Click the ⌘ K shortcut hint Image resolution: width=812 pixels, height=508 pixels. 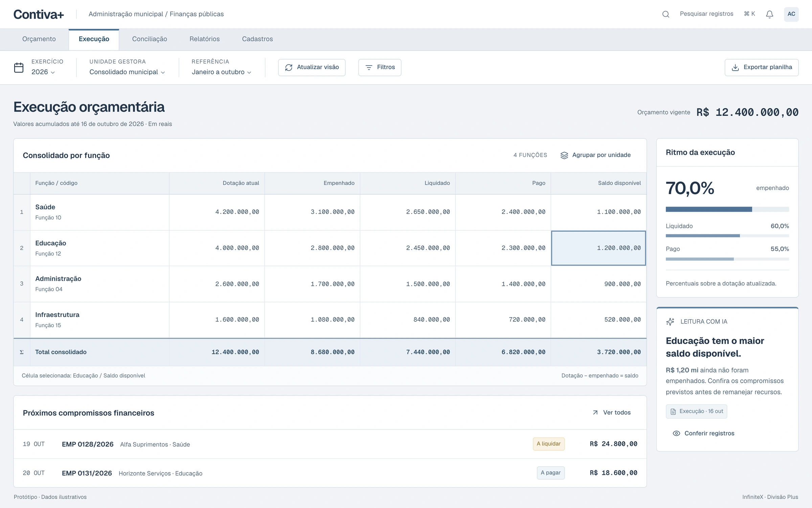(749, 14)
